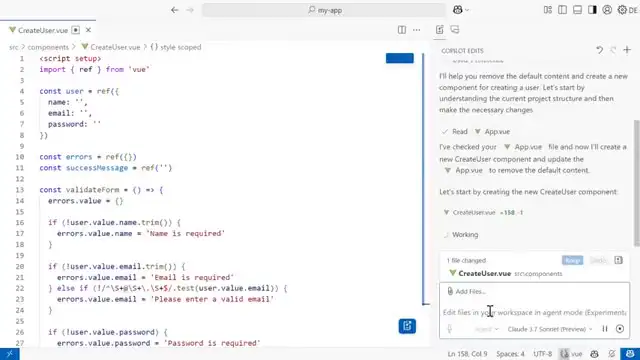The height and width of the screenshot is (360, 640).
Task: Cancel the request with the stop icon
Action: tap(620, 329)
